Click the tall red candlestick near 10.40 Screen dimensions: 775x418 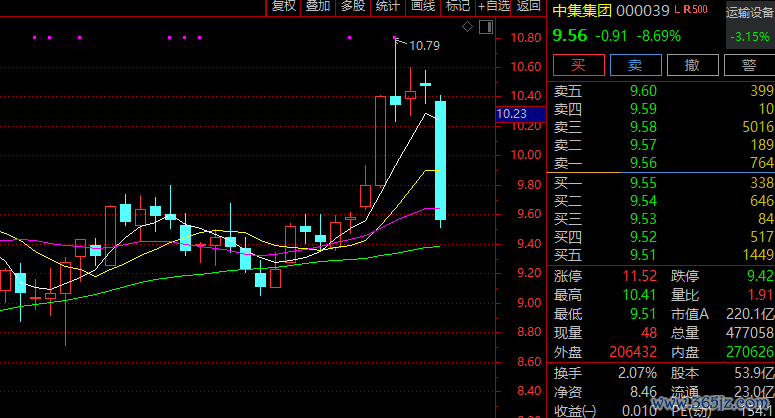click(x=381, y=141)
